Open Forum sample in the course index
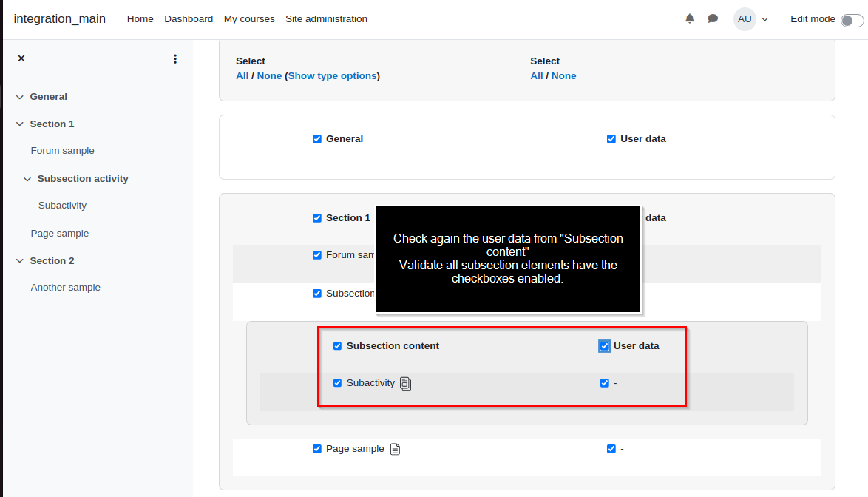Viewport: 868px width, 497px height. tap(63, 151)
